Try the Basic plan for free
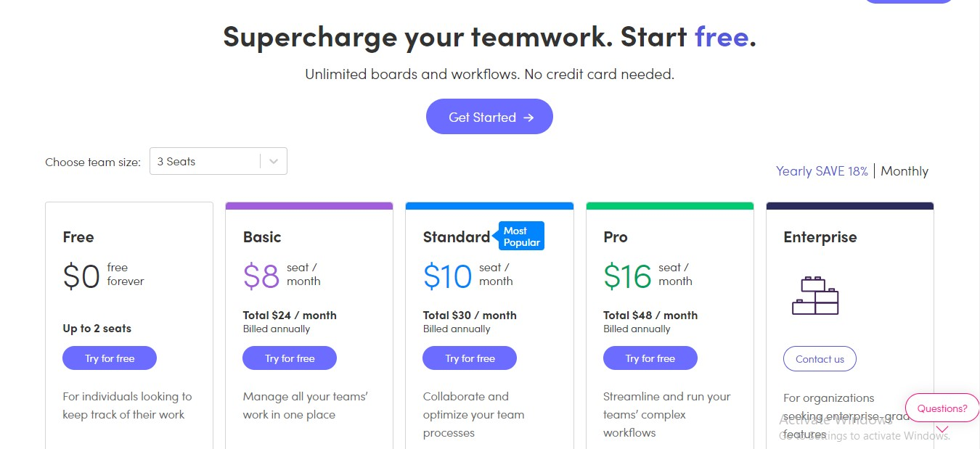980x449 pixels. click(290, 358)
